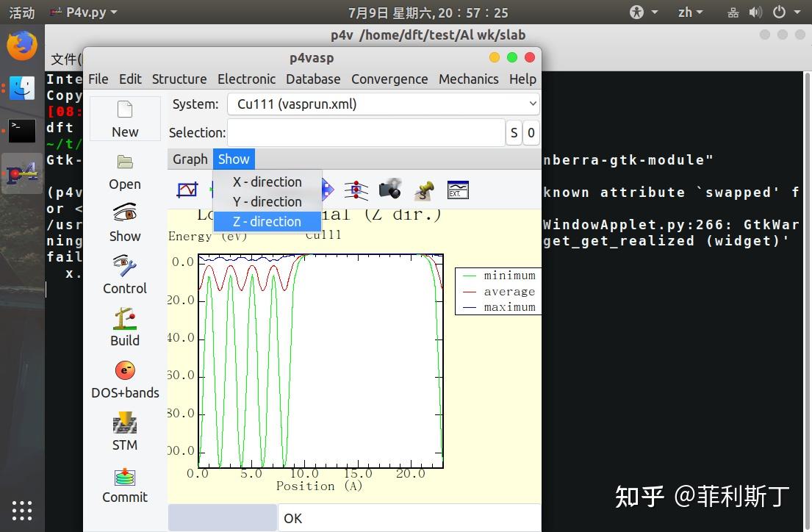Click the minimum legend entry
Image resolution: width=812 pixels, height=532 pixels.
[499, 276]
